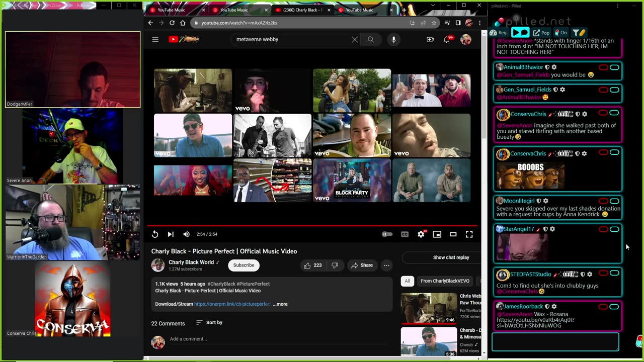The width and height of the screenshot is (644, 362).
Task: Open the Reg. speed option in Pilled
Action: (499, 33)
